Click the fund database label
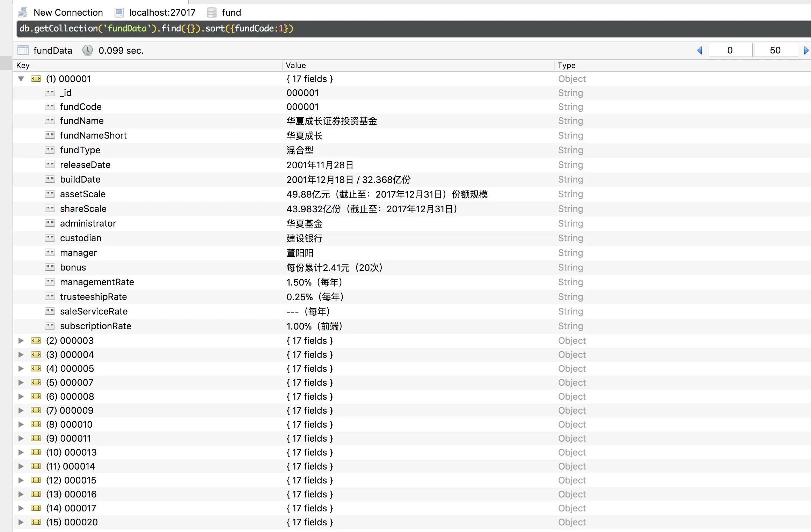 pos(232,13)
